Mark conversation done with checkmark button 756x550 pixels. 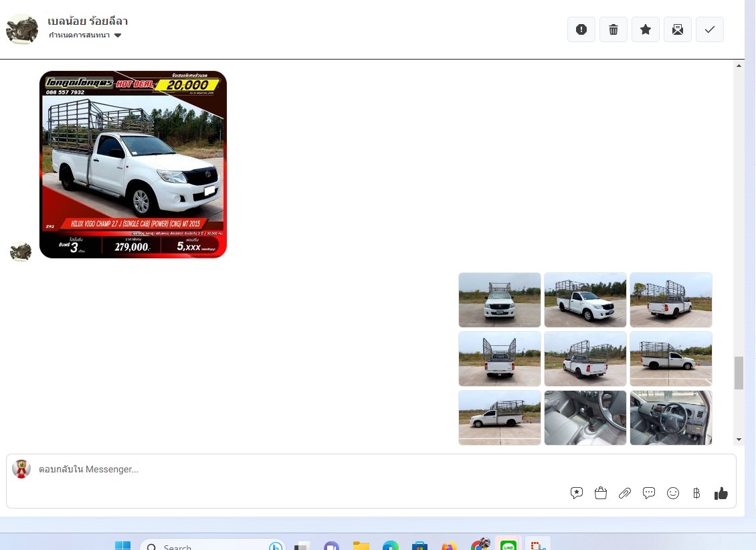pos(710,29)
